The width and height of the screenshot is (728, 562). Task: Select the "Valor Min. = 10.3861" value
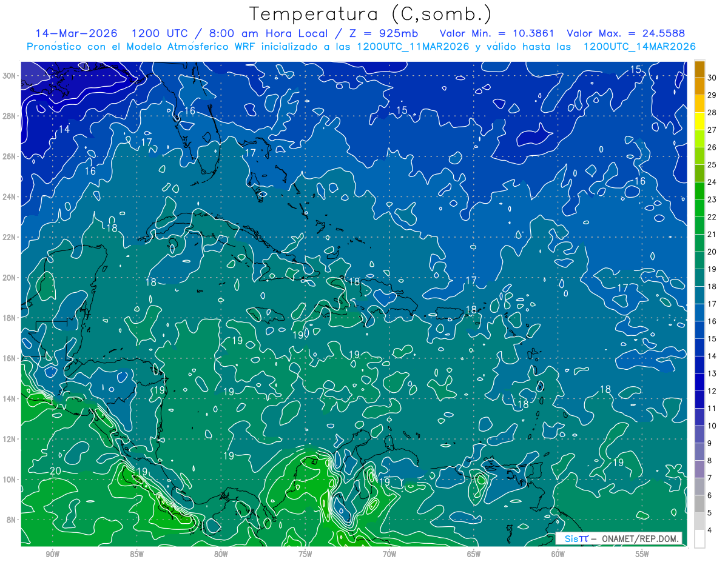tap(497, 33)
